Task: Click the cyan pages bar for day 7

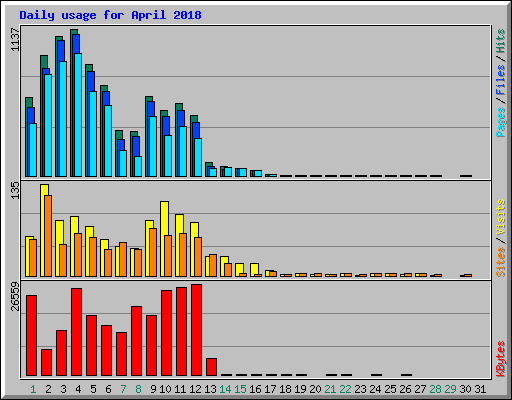Action: click(x=123, y=163)
